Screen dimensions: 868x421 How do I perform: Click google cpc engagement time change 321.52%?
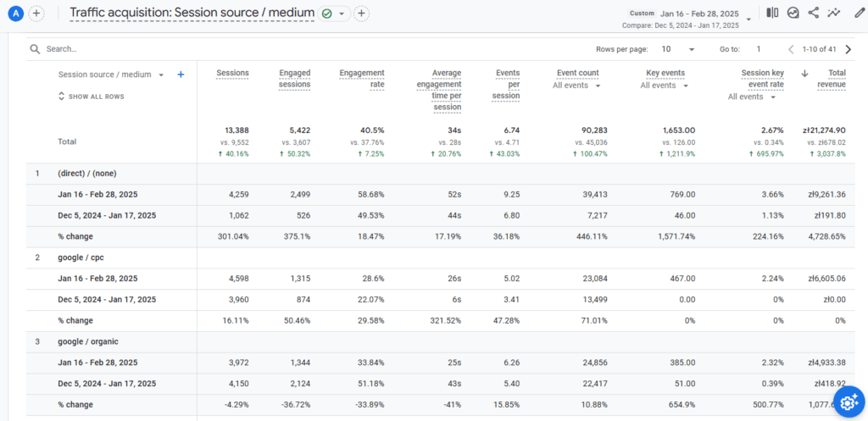pyautogui.click(x=446, y=321)
